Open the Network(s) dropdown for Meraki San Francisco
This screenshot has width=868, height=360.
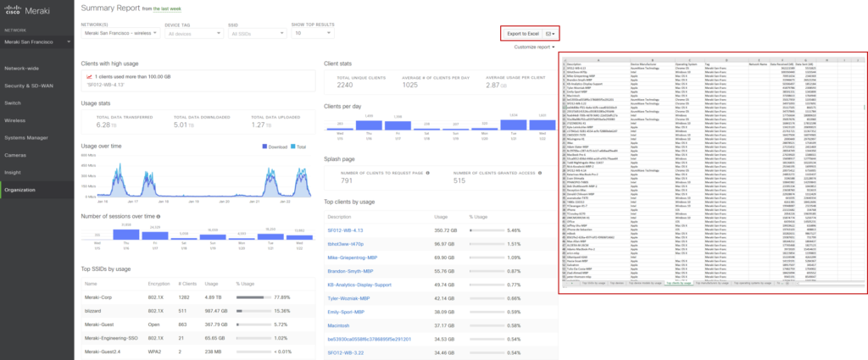coord(117,35)
